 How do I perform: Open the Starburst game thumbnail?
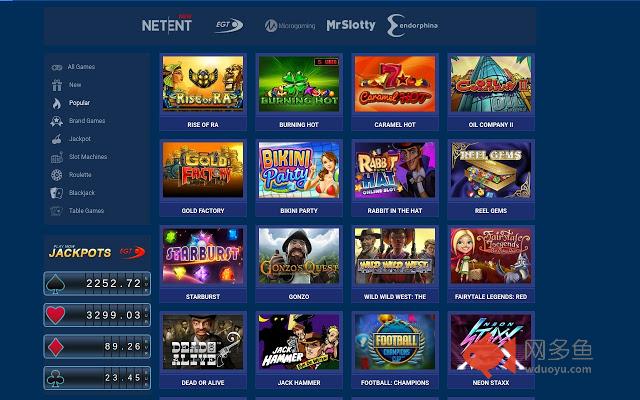(x=203, y=256)
